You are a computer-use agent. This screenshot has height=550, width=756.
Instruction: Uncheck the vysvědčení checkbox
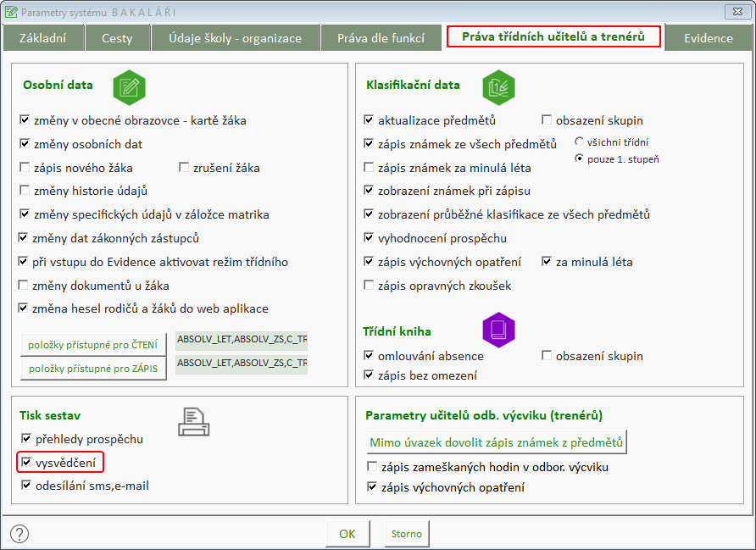click(25, 463)
